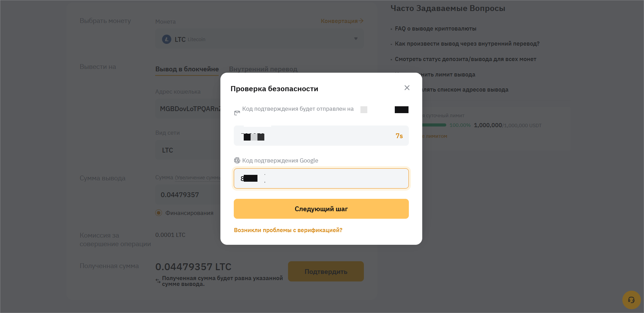Click the Подтвердить button

pyautogui.click(x=326, y=272)
